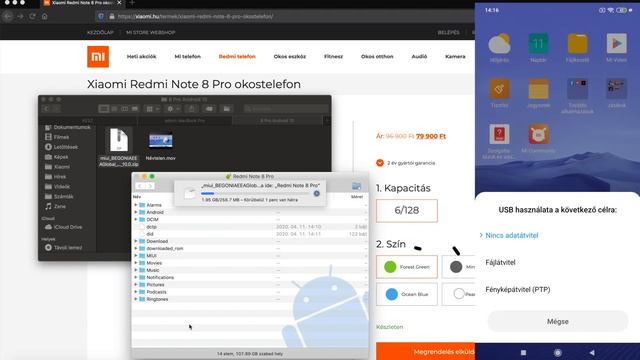The height and width of the screenshot is (360, 640).
Task: Open Okos otthon menu item
Action: [377, 57]
